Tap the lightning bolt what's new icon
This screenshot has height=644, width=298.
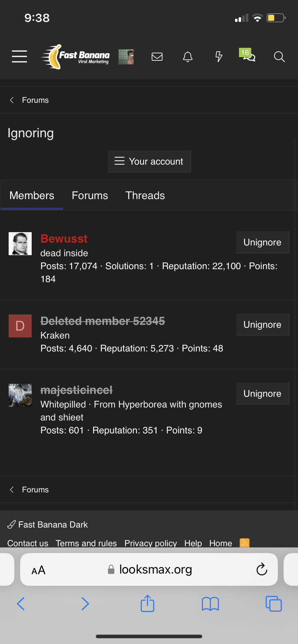pyautogui.click(x=218, y=56)
